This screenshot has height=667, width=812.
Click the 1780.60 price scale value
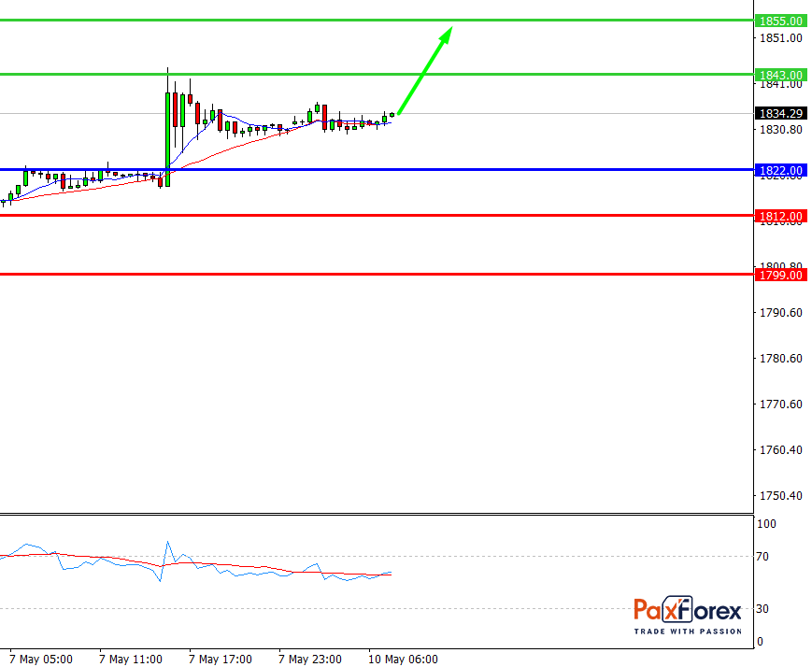[781, 359]
